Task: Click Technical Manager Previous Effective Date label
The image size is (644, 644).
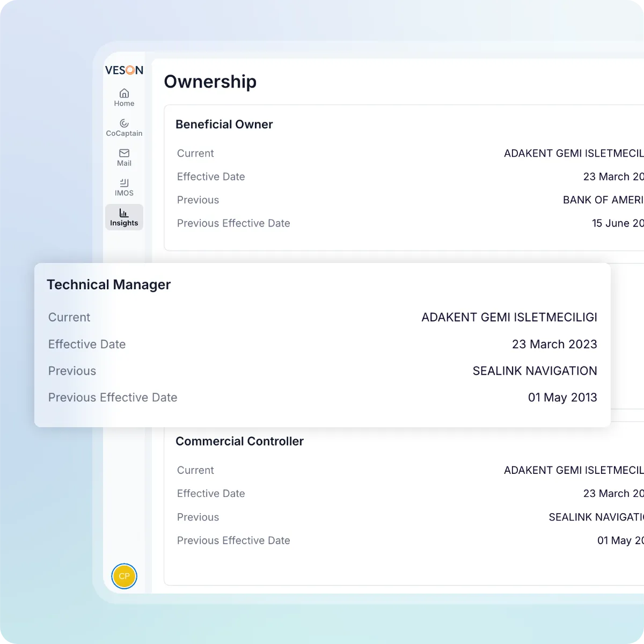Action: [x=113, y=398]
